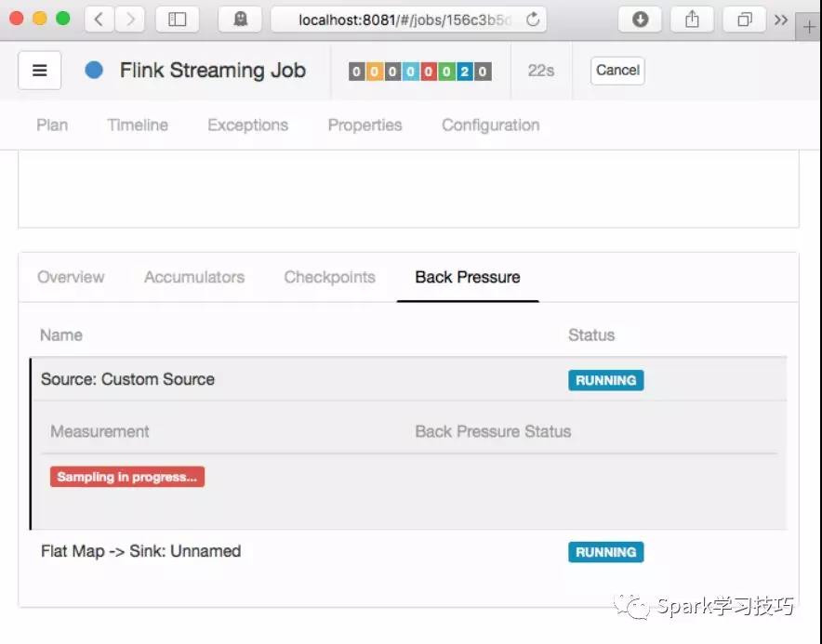Screen dimensions: 822x644
Task: Expand toolbar overflow double-chevron
Action: (x=781, y=20)
